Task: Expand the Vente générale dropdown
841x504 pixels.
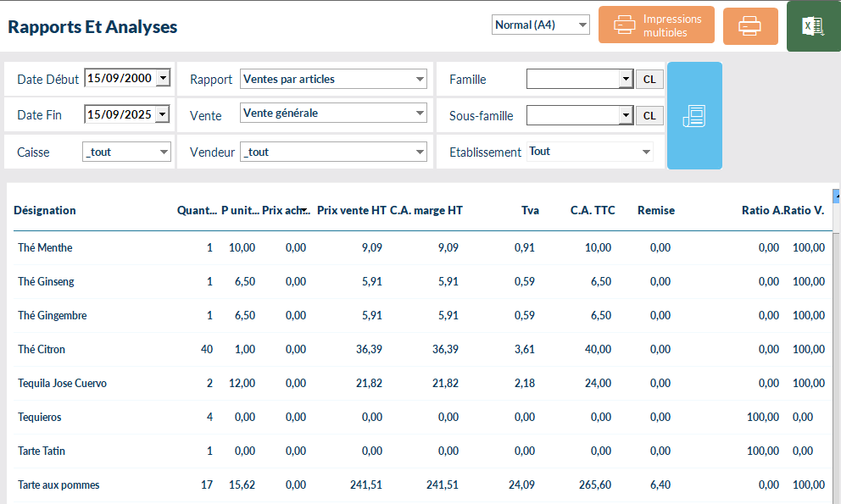Action: pyautogui.click(x=420, y=113)
